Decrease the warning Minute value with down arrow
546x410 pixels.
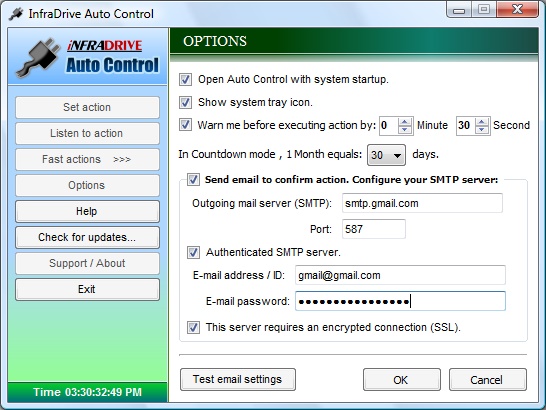click(405, 130)
